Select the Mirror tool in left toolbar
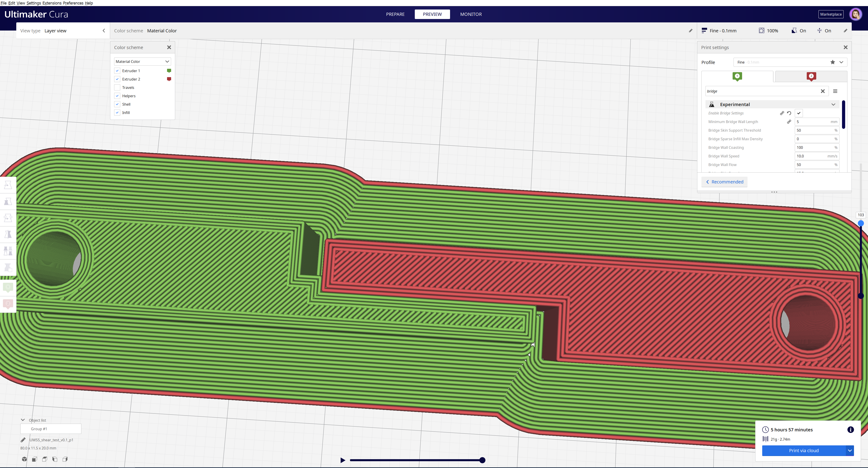The height and width of the screenshot is (468, 868). (8, 234)
